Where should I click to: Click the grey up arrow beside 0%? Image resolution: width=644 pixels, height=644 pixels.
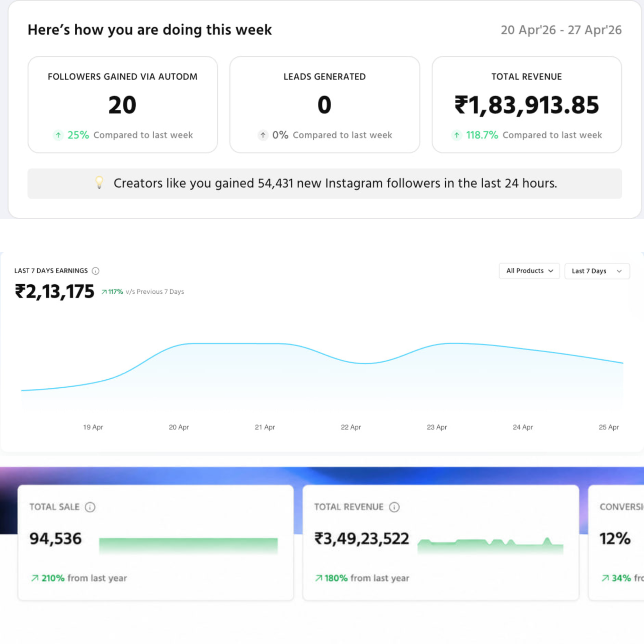coord(263,135)
